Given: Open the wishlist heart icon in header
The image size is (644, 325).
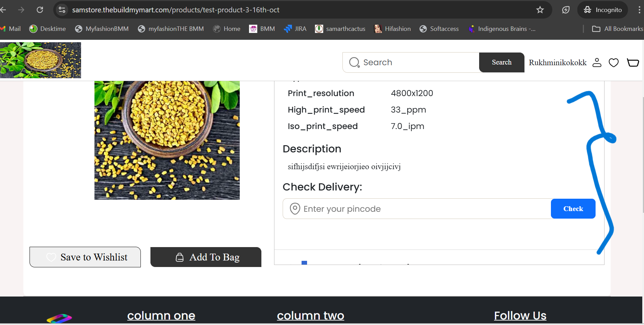Looking at the screenshot, I should [613, 62].
